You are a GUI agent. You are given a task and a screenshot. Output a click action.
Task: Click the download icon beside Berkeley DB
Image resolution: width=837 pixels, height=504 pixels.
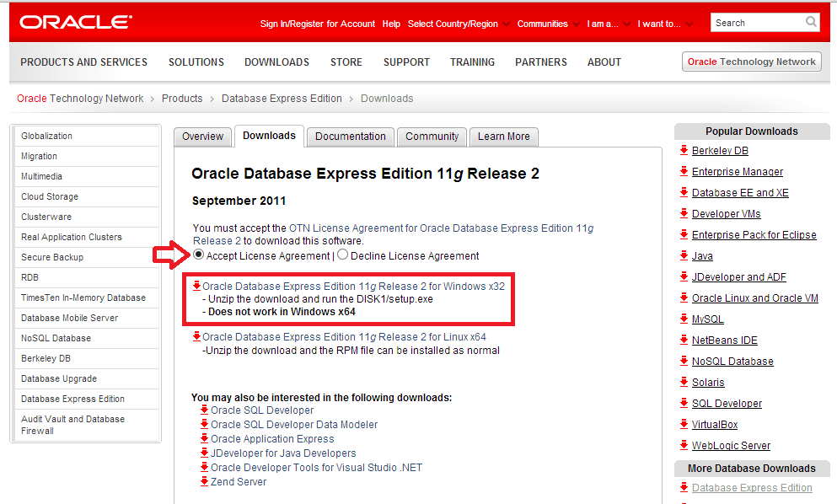(683, 150)
